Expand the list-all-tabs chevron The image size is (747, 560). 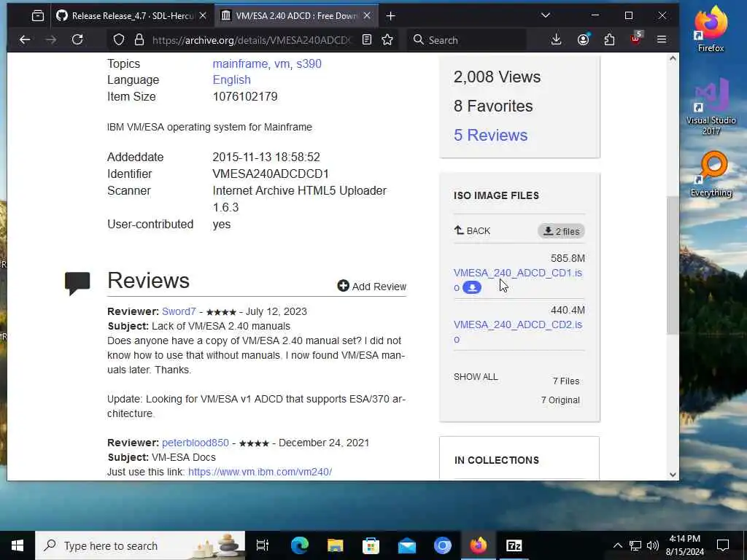(546, 16)
